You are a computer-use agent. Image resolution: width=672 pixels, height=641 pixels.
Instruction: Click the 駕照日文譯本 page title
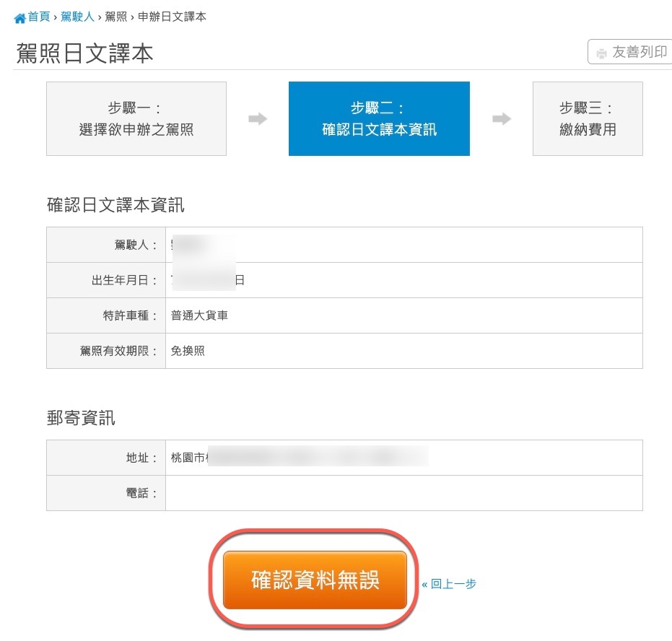click(x=84, y=53)
